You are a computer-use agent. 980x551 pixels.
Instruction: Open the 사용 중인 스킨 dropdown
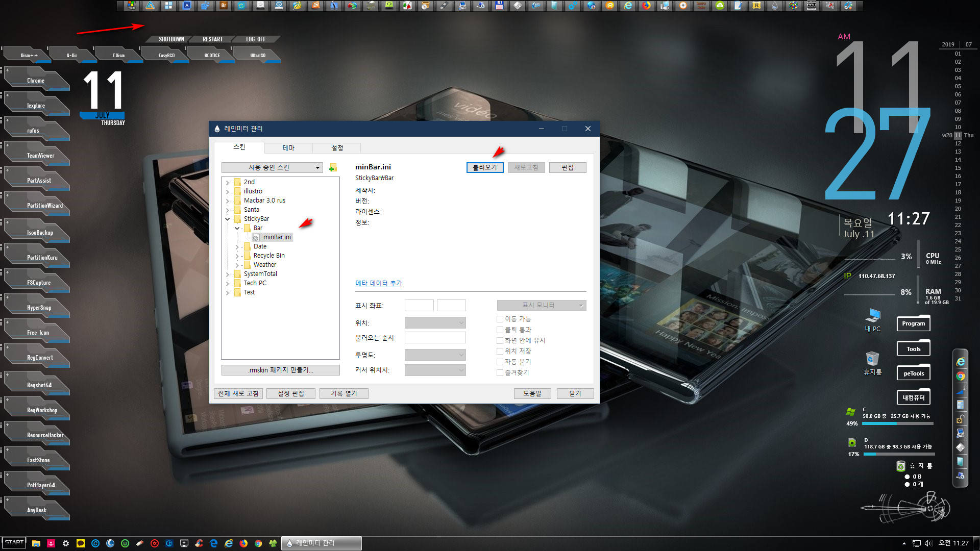click(x=272, y=167)
